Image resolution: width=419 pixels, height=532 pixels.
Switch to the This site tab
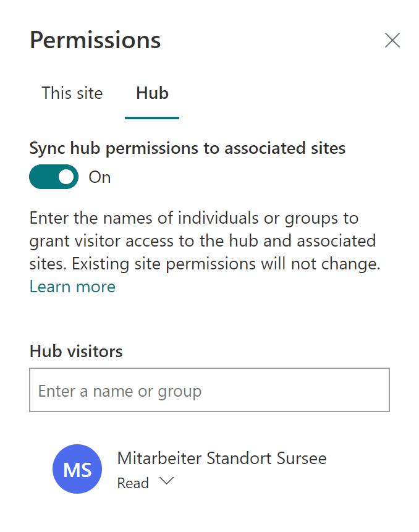72,93
